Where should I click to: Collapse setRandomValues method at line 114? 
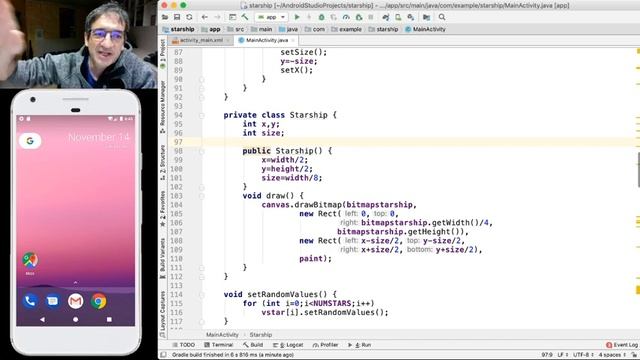[x=202, y=295]
